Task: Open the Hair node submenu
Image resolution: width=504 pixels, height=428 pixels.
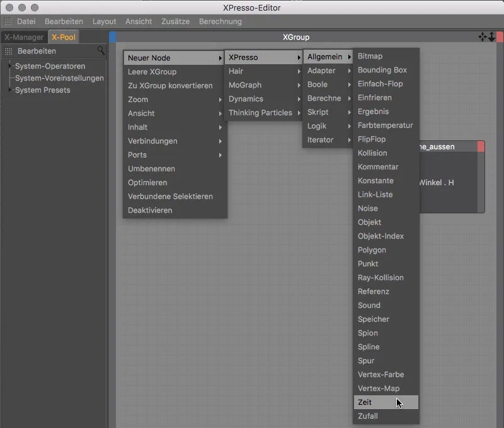Action: (x=263, y=71)
